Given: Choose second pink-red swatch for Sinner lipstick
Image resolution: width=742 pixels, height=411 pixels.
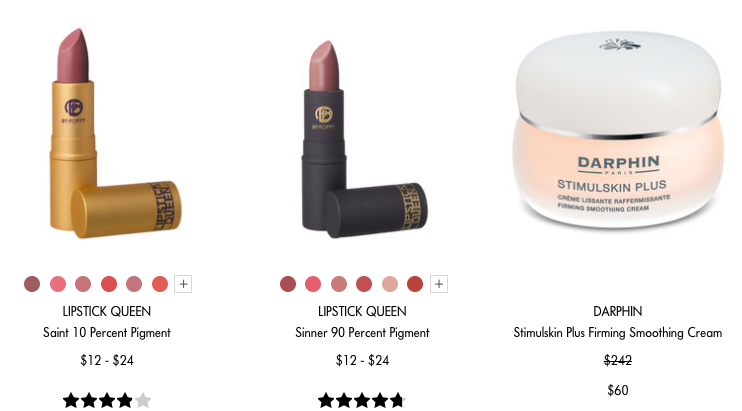Looking at the screenshot, I should pos(313,284).
